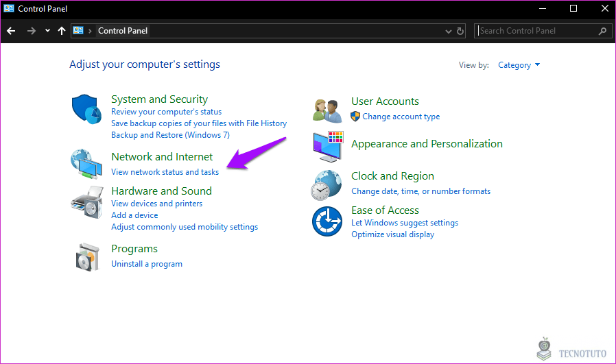Click the Clock and Region globe icon

click(327, 185)
